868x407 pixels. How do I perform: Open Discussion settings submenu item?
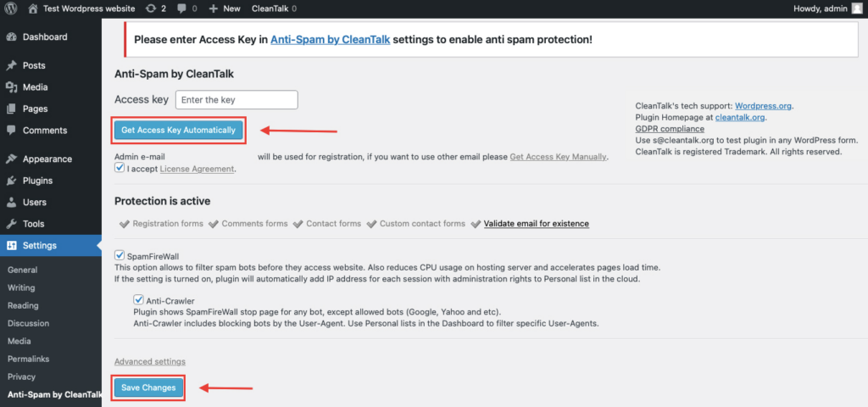coord(28,323)
